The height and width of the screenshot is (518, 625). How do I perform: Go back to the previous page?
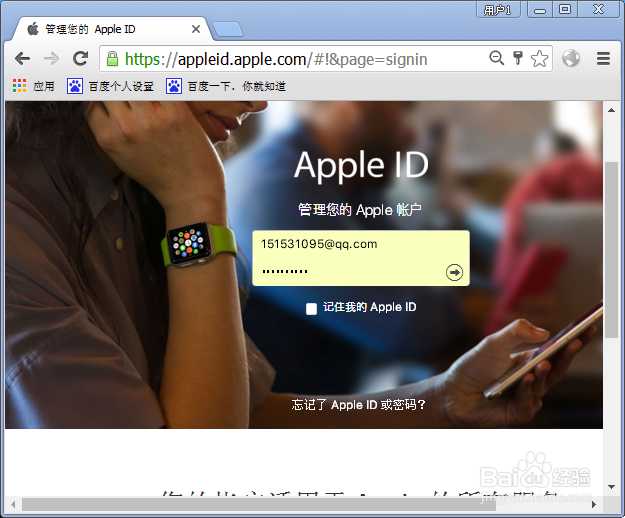coord(22,59)
